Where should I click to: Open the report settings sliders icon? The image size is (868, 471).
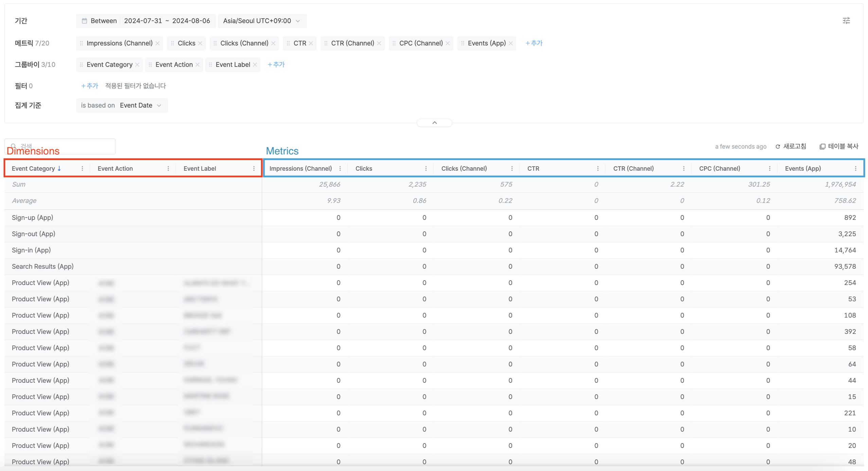(846, 21)
